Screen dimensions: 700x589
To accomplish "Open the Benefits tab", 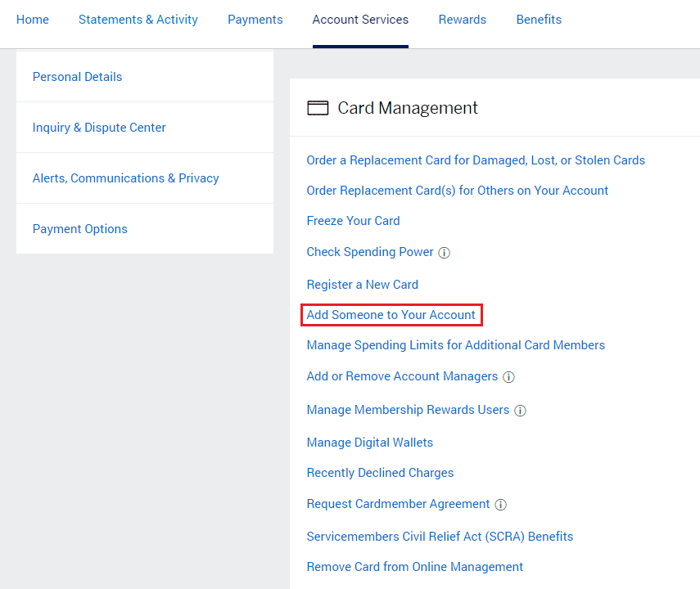I will point(539,19).
